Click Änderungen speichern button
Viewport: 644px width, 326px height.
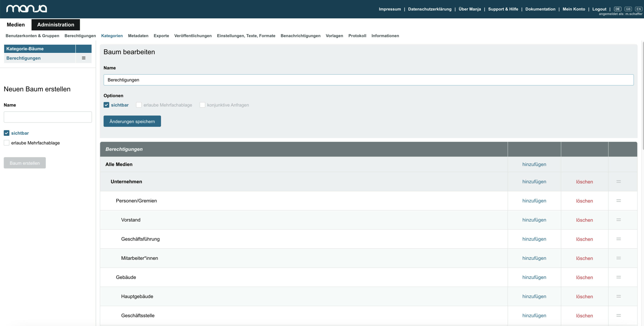coord(132,121)
